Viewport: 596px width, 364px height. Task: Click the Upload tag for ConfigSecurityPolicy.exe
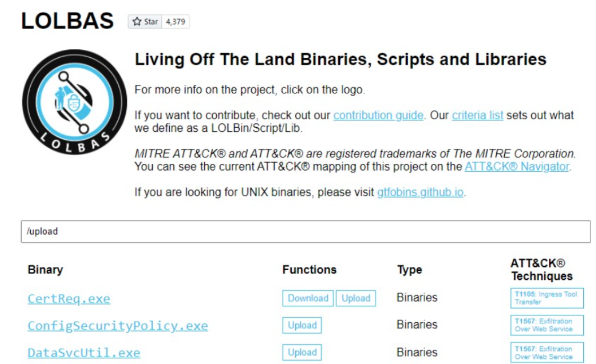(x=302, y=325)
